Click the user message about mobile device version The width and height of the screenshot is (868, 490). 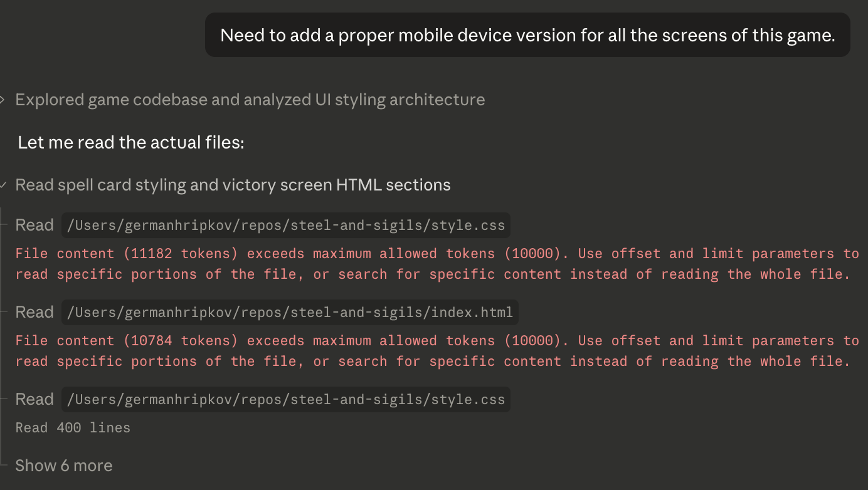tap(527, 35)
